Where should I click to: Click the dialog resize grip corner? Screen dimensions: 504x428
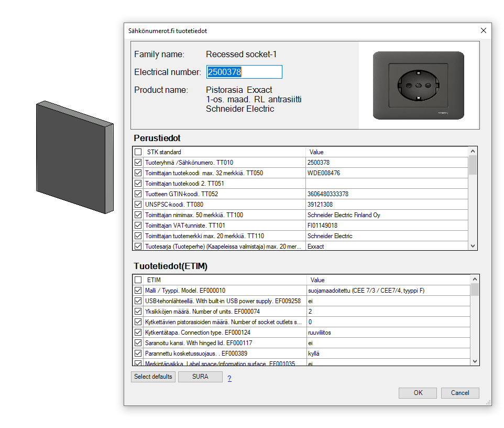[489, 403]
